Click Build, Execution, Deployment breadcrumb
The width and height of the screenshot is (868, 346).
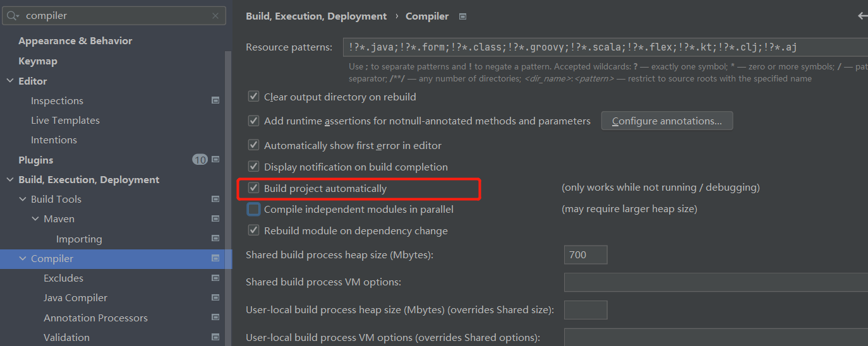316,16
